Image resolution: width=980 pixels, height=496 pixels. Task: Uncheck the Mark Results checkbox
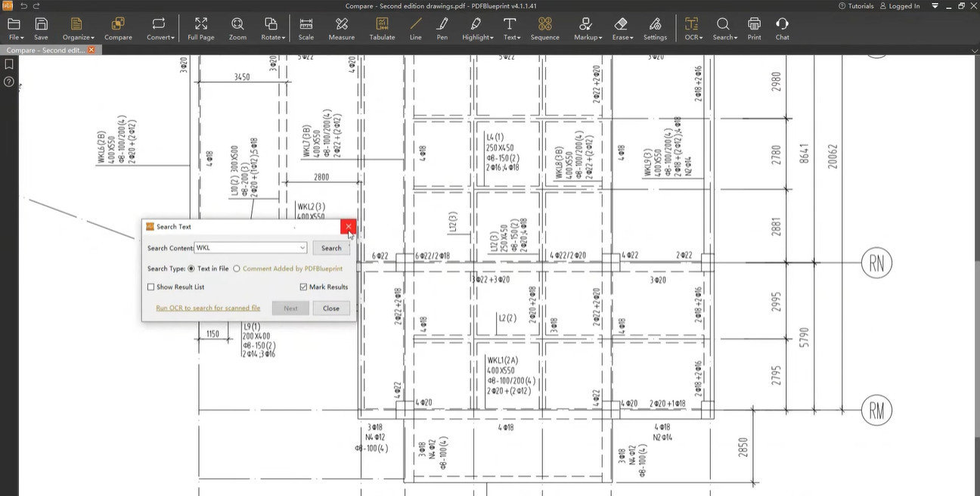(x=304, y=287)
